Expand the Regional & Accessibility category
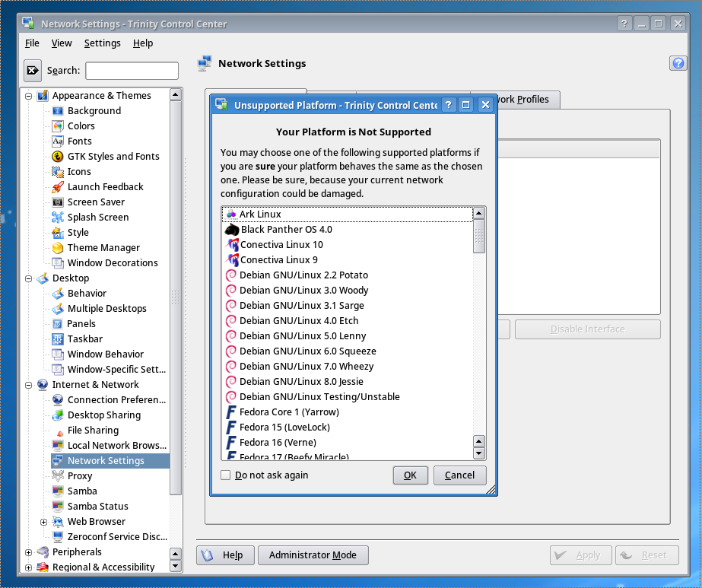The width and height of the screenshot is (702, 588). pos(29,568)
